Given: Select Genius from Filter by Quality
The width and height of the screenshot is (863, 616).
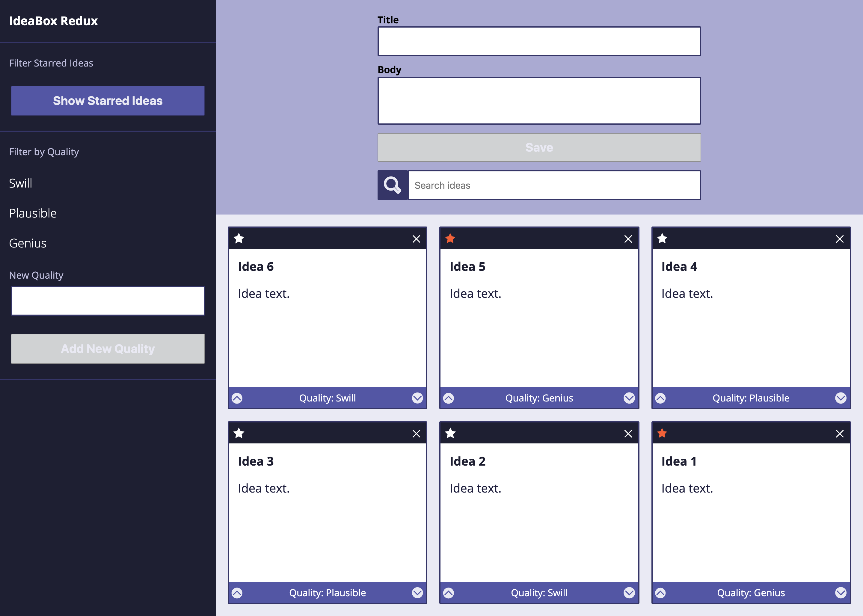Looking at the screenshot, I should pyautogui.click(x=27, y=243).
